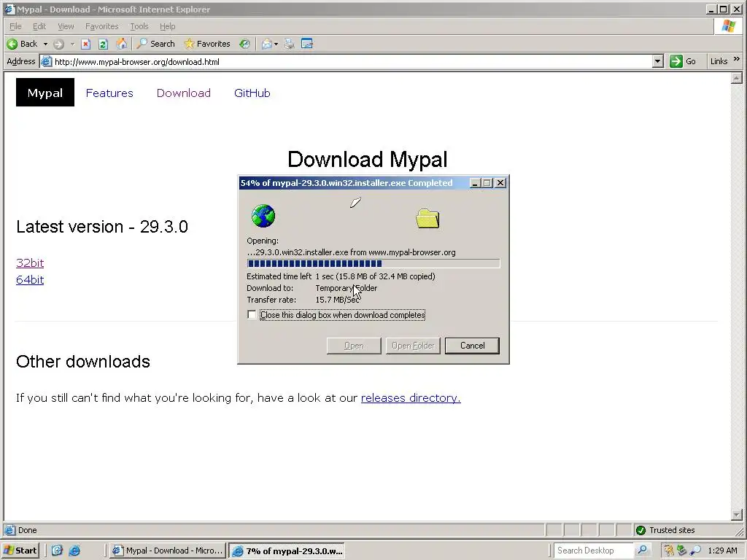This screenshot has width=747, height=560.
Task: Open the Favorites menu
Action: 101,26
